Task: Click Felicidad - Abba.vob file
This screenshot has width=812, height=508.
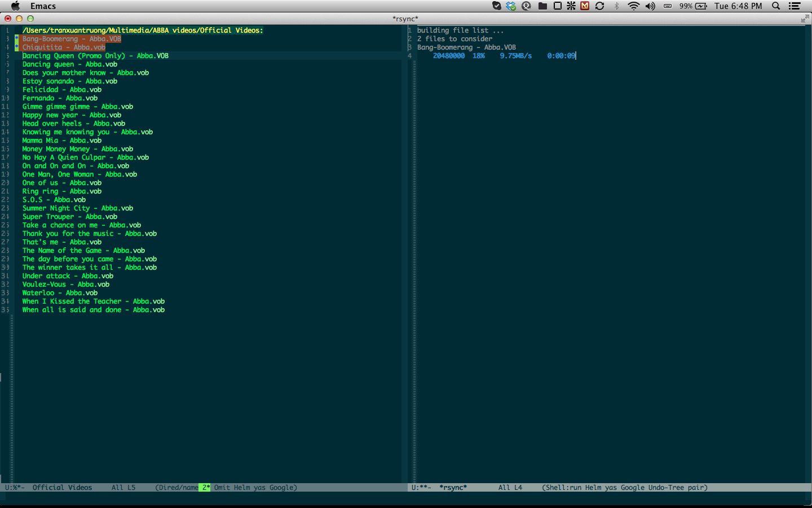Action: pos(62,90)
